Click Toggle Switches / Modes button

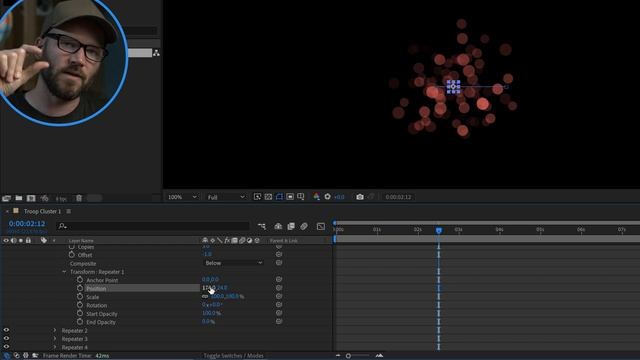coord(233,356)
